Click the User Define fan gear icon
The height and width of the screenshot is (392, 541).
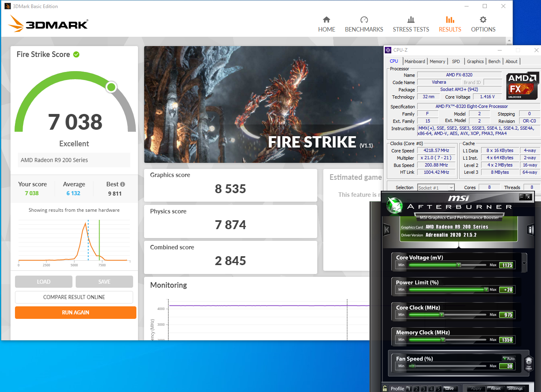(x=528, y=363)
